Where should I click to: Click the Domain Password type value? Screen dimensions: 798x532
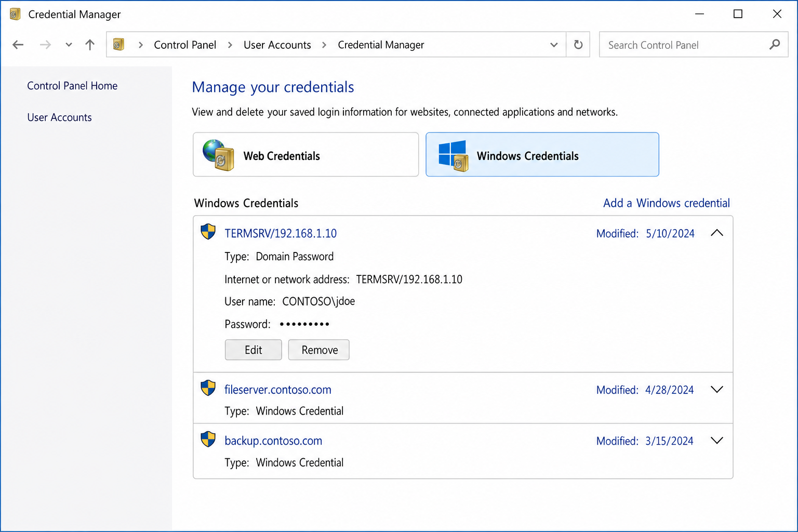295,256
